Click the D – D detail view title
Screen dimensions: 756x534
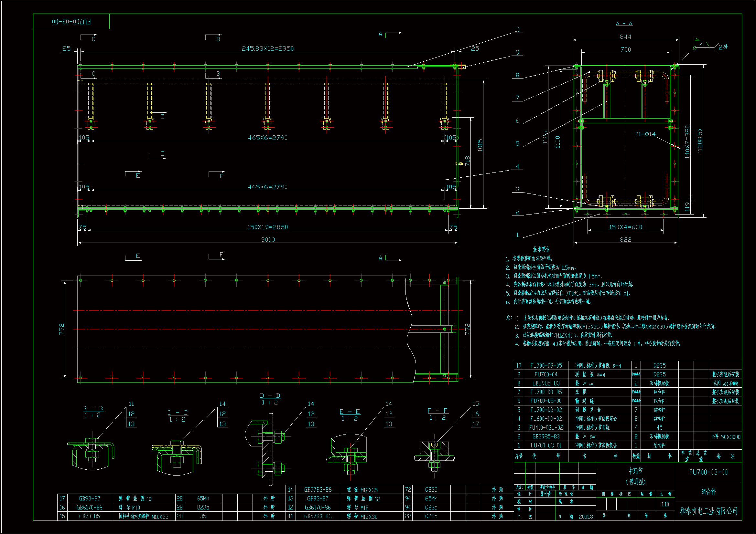pyautogui.click(x=270, y=395)
